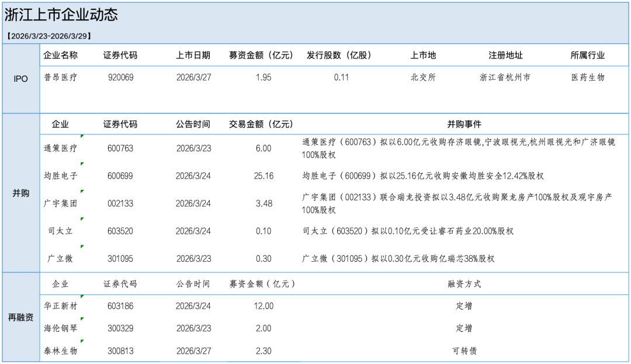Select transaction amount 3.48
This screenshot has width=631, height=364.
click(264, 203)
